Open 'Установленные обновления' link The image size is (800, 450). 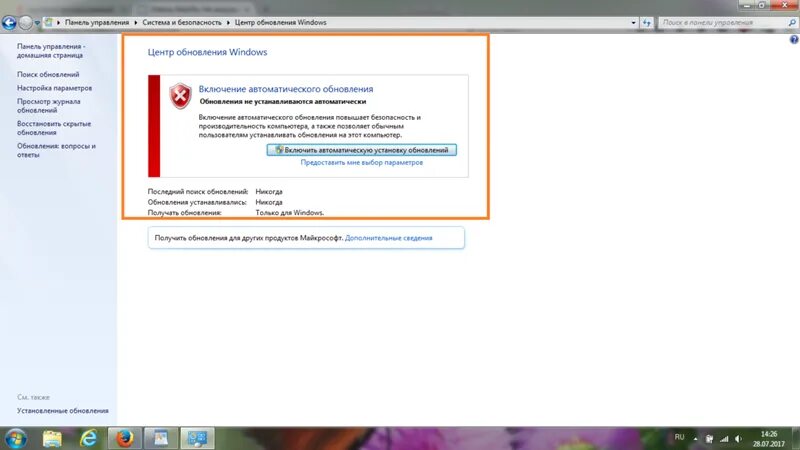pos(63,411)
